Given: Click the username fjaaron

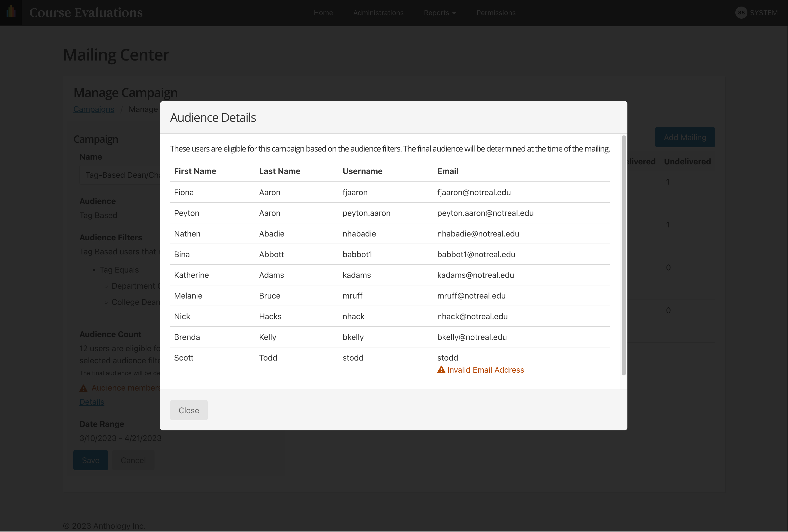Looking at the screenshot, I should click(355, 193).
